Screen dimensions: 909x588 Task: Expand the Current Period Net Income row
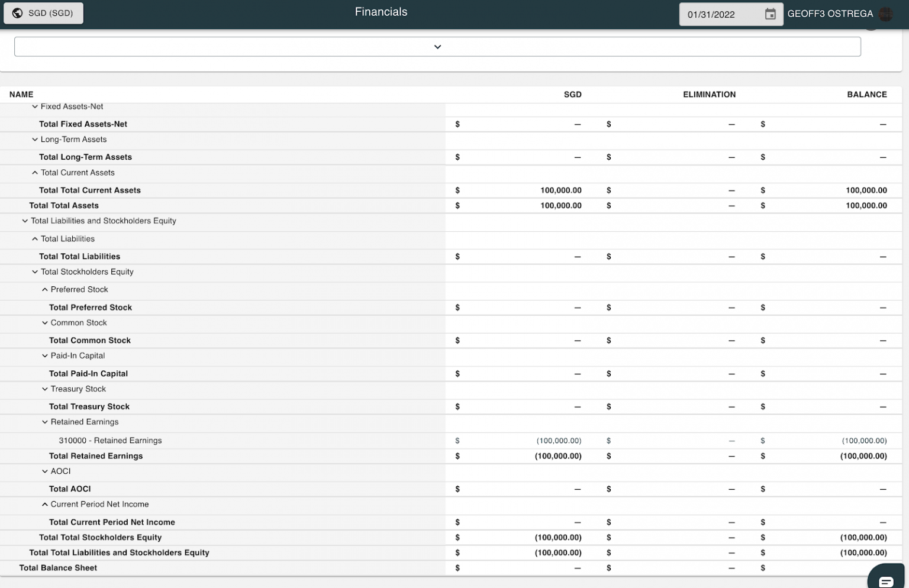click(45, 505)
